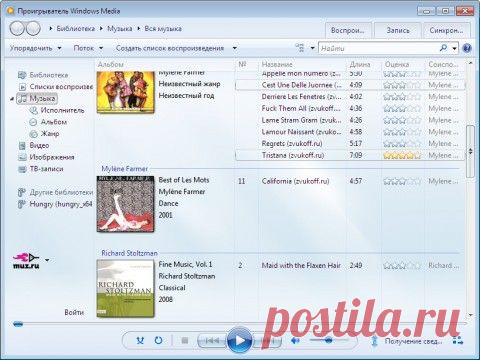Click the muz.ru store logo
The width and height of the screenshot is (480, 360).
(26, 260)
